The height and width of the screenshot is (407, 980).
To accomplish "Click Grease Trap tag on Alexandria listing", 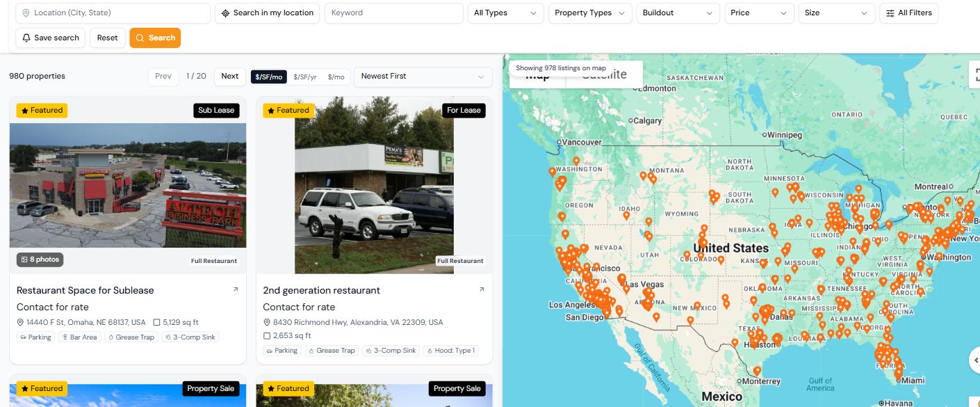I will [x=332, y=351].
